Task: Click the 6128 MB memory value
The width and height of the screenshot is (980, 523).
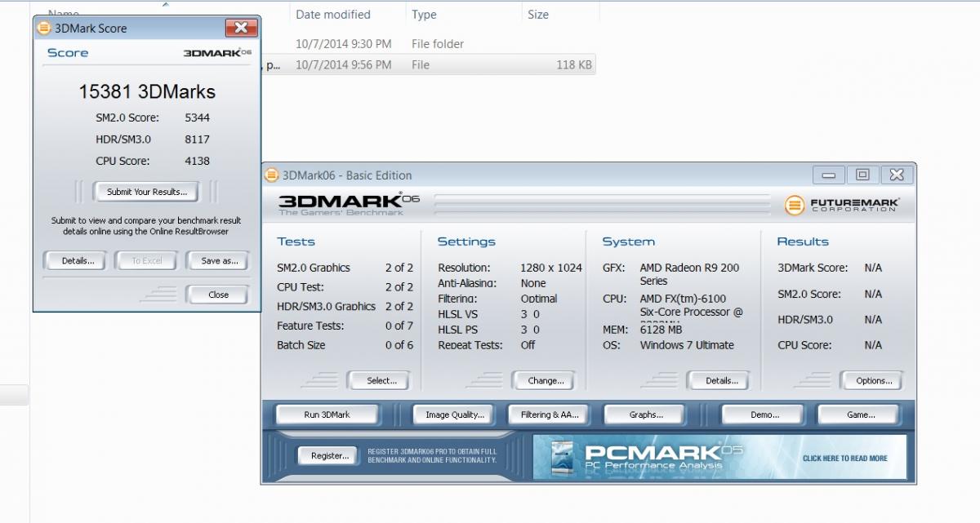Action: 661,330
